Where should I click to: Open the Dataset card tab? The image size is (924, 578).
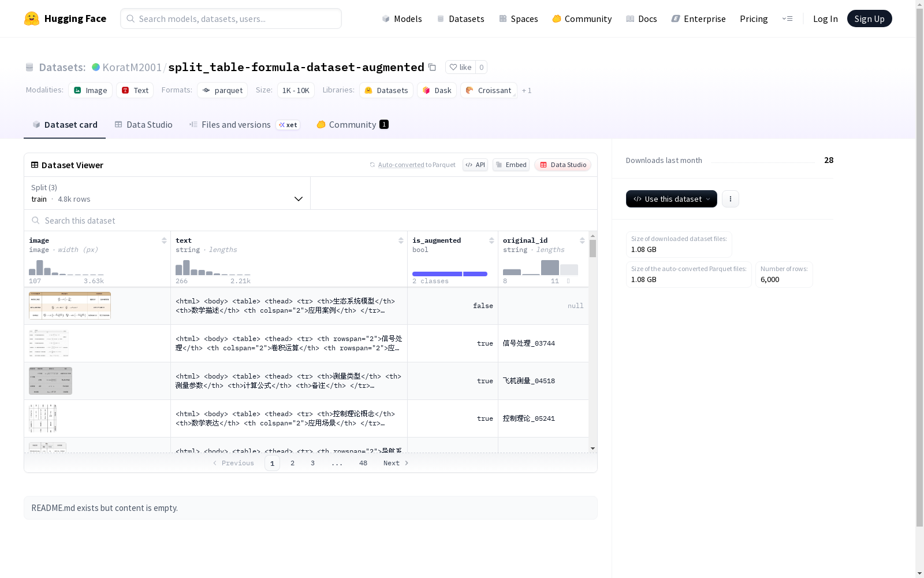click(x=65, y=124)
